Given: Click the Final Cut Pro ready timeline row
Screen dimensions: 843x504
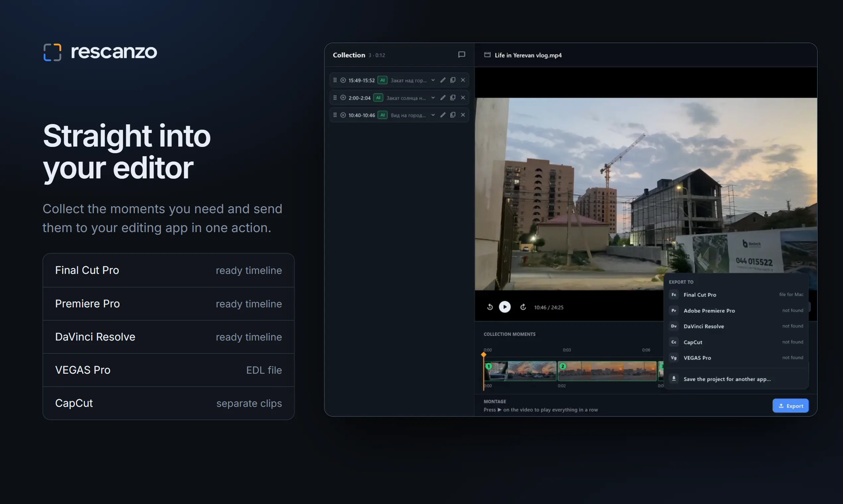Looking at the screenshot, I should click(168, 270).
